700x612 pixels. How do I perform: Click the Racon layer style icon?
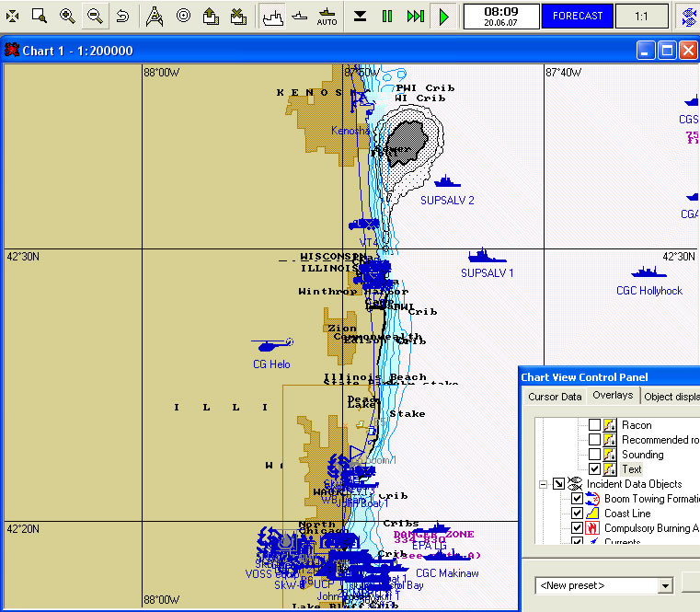click(x=610, y=425)
